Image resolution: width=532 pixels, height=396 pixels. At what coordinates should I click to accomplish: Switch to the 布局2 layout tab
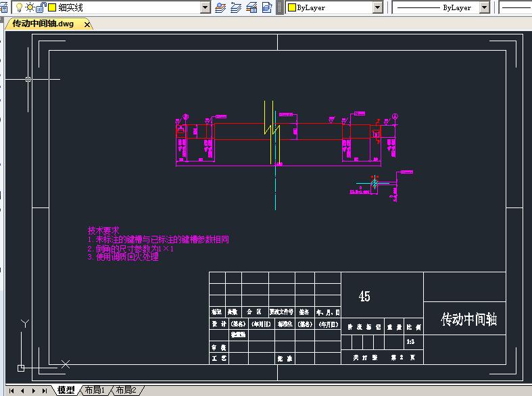pos(126,390)
